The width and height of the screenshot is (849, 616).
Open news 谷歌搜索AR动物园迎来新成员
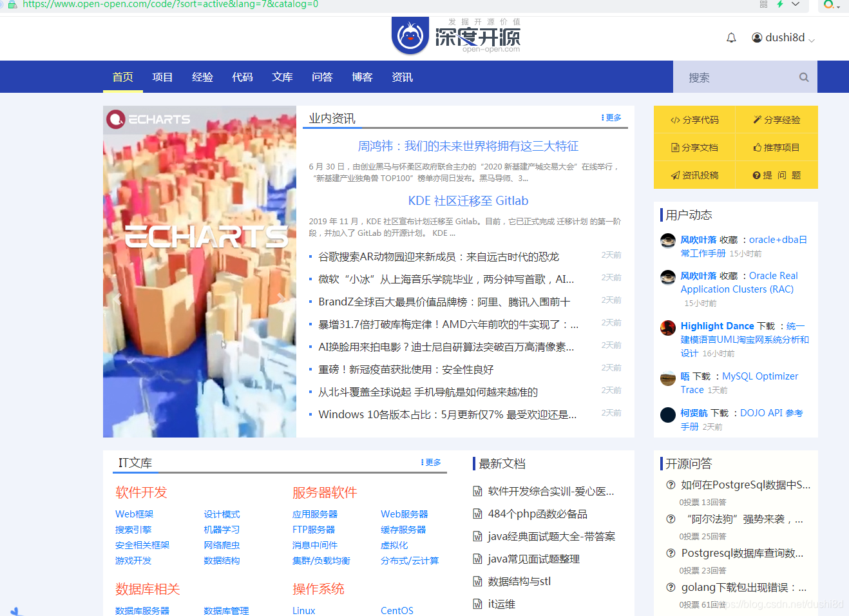(439, 256)
